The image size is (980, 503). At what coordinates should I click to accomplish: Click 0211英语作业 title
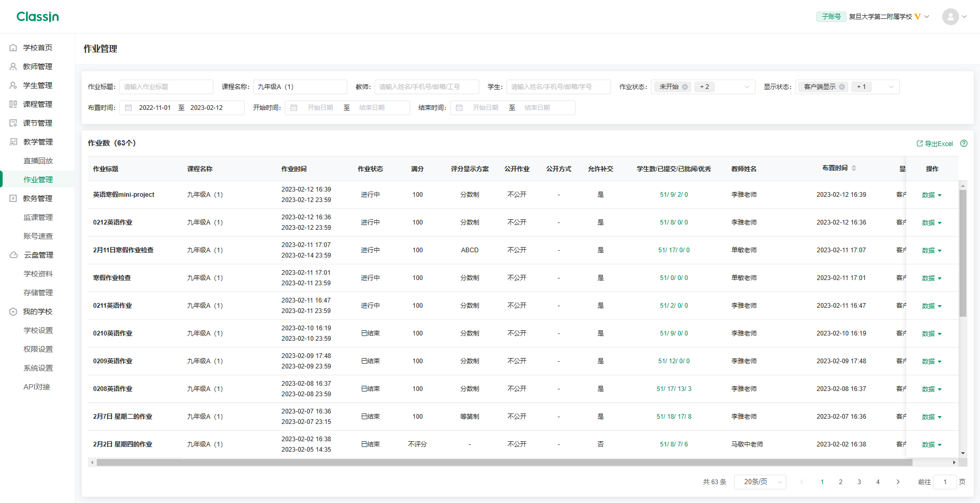[x=112, y=306]
